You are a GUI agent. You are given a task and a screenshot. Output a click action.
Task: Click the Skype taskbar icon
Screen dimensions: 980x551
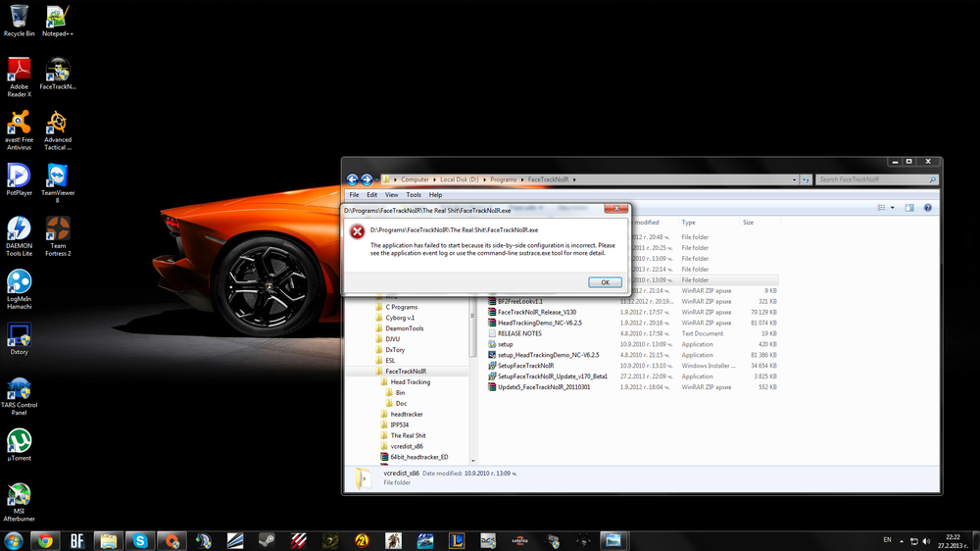[x=140, y=540]
